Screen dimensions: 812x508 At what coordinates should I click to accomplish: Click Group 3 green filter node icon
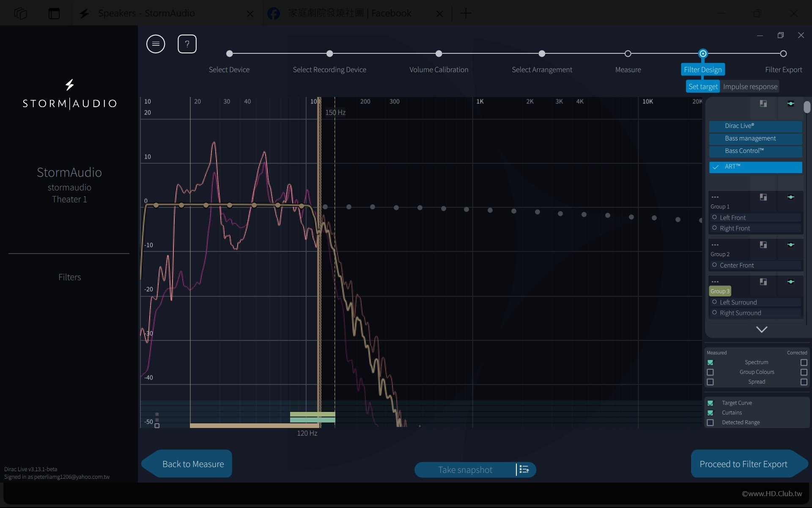791,282
